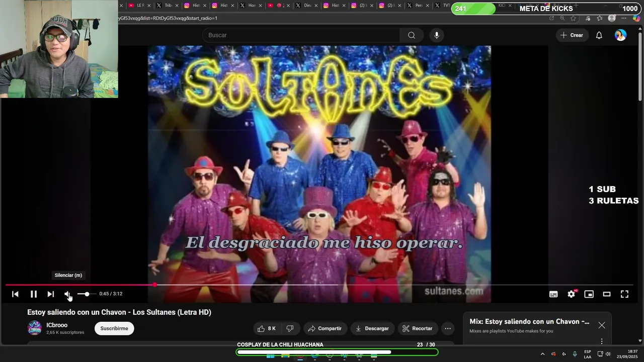Viewport: 644px width, 362px height.
Task: Open the ICbrooo channel name link
Action: (x=57, y=325)
